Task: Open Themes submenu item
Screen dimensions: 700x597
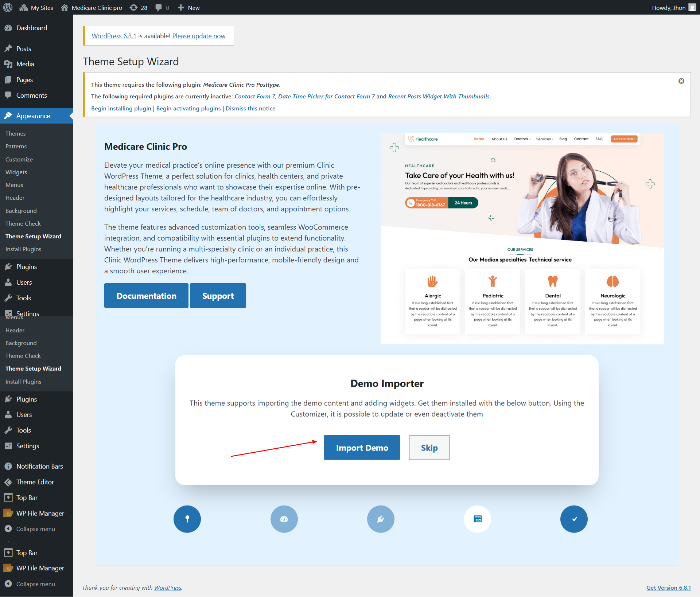Action: coord(15,133)
